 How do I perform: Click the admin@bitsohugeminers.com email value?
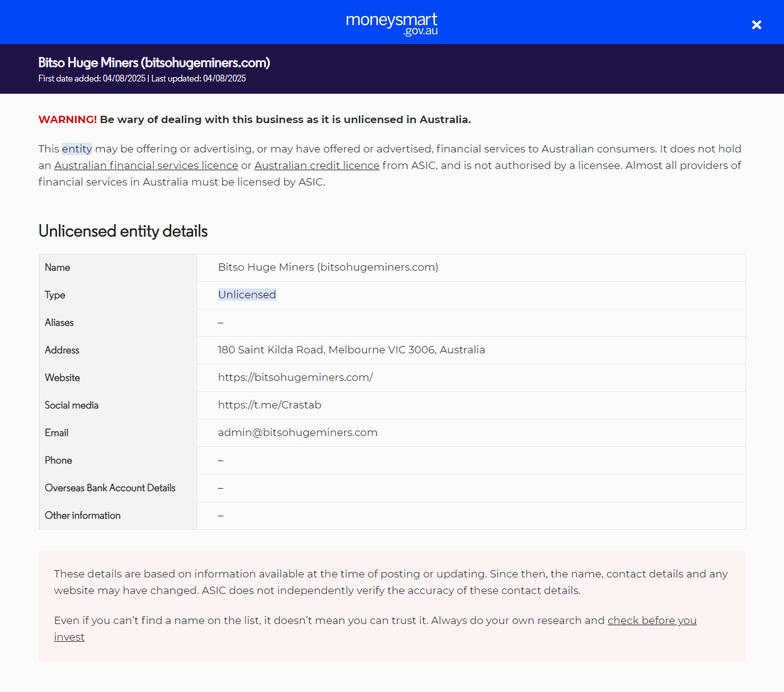[298, 432]
